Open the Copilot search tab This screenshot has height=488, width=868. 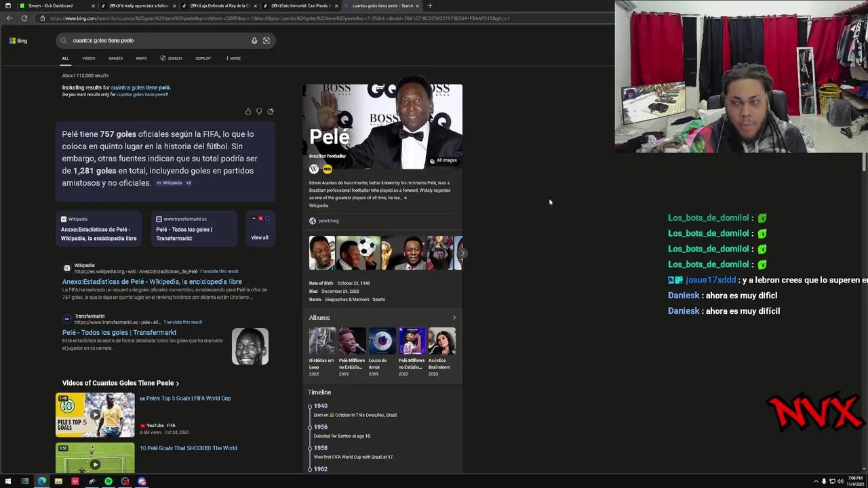[x=203, y=58]
